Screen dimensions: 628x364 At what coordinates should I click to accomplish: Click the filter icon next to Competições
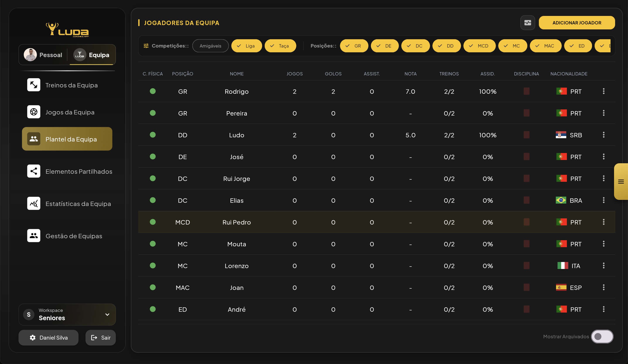click(146, 46)
